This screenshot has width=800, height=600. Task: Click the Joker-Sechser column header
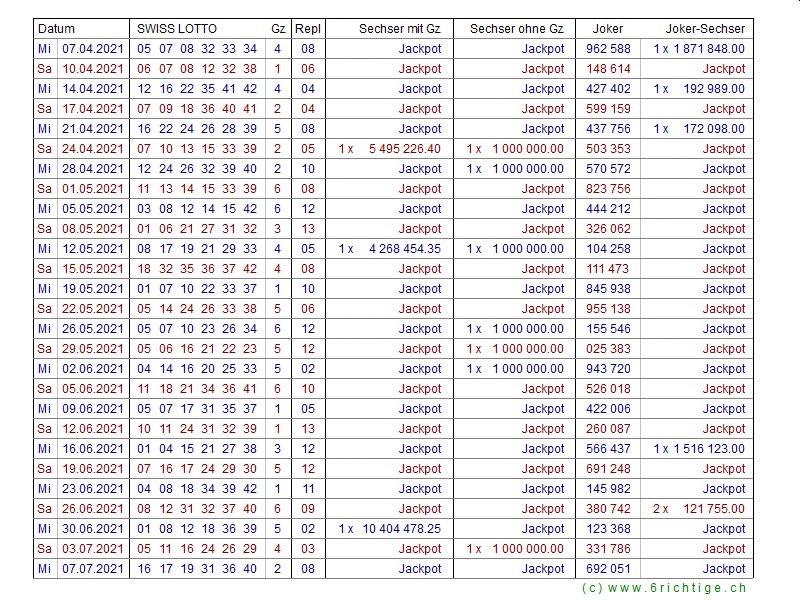705,29
